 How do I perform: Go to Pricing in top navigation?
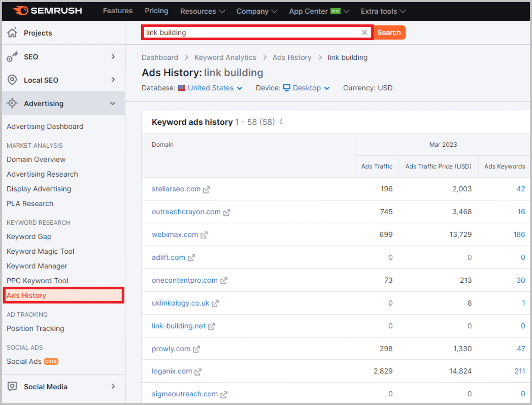tap(156, 11)
